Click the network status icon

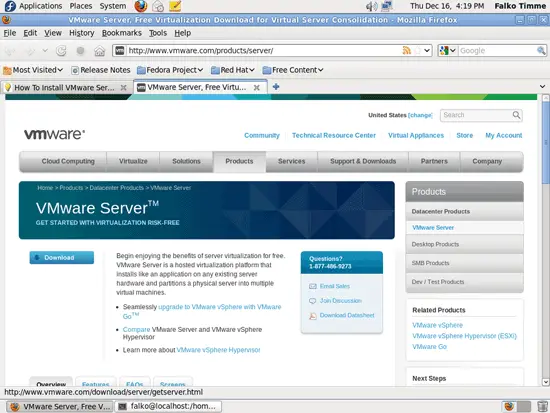tap(387, 6)
